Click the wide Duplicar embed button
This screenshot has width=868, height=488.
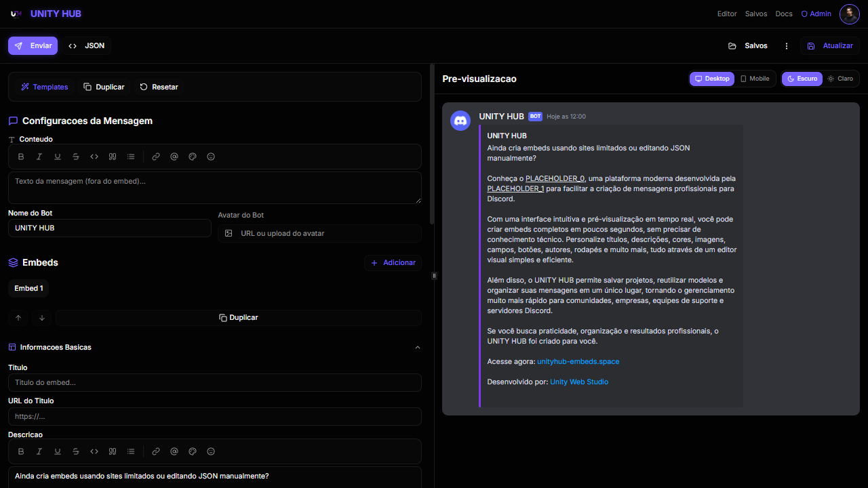click(x=239, y=318)
